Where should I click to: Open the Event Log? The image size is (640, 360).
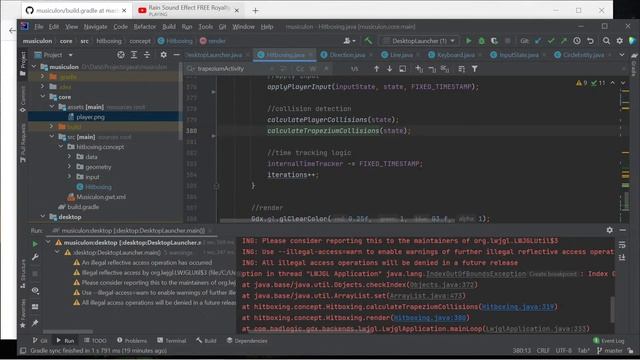tap(609, 340)
